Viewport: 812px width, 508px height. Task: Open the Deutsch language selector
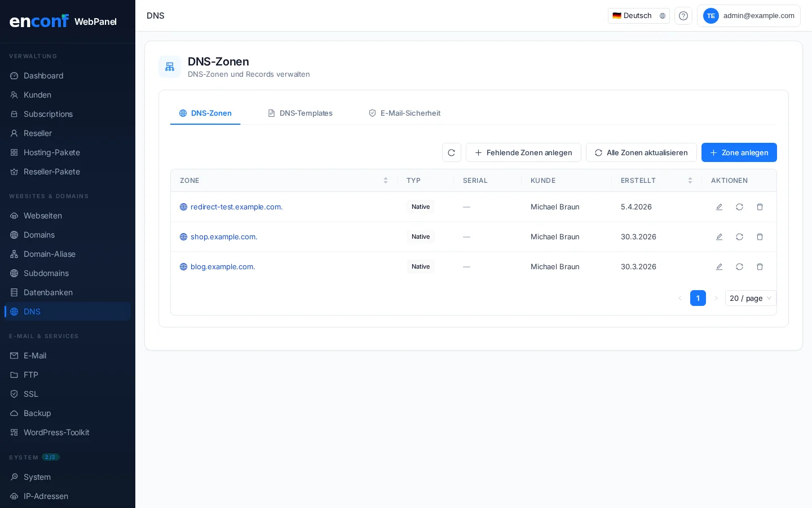[x=638, y=16]
